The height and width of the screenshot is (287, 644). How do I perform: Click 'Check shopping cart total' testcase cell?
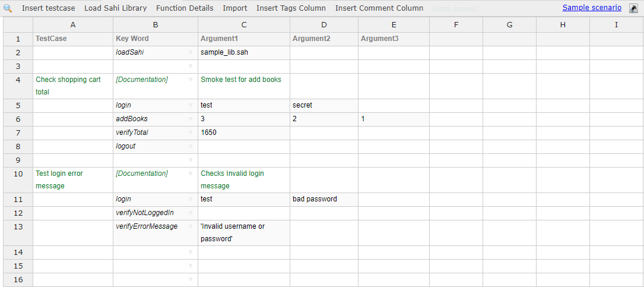tap(72, 86)
